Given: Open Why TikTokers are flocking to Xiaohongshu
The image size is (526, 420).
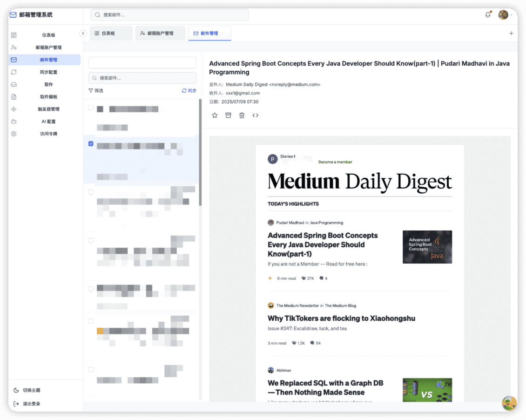Looking at the screenshot, I should pyautogui.click(x=342, y=318).
